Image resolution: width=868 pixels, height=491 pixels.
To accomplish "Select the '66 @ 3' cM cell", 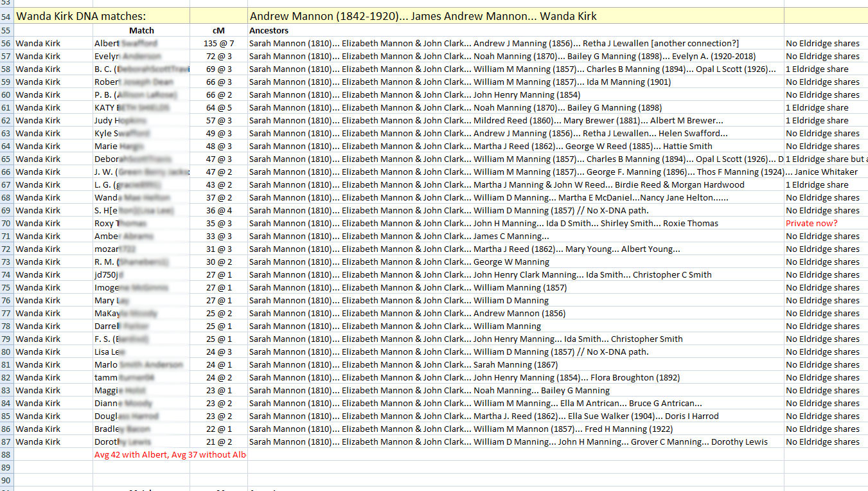I will [x=218, y=82].
